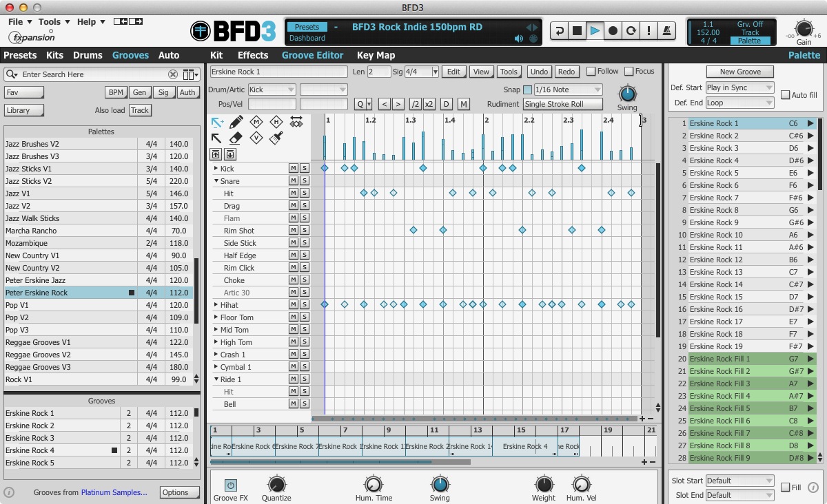The image size is (827, 504).
Task: Click the info icon beside Grooves from
Action: tap(9, 492)
